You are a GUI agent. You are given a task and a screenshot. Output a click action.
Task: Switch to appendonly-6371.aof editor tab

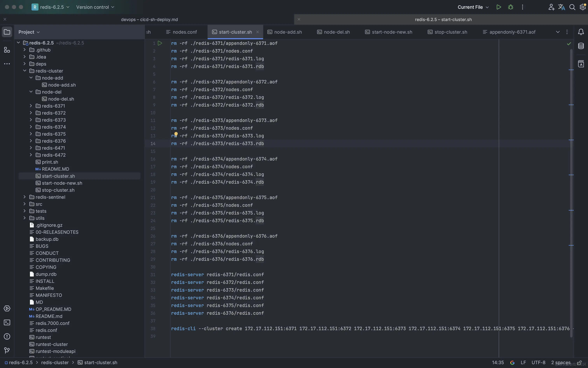(509, 32)
